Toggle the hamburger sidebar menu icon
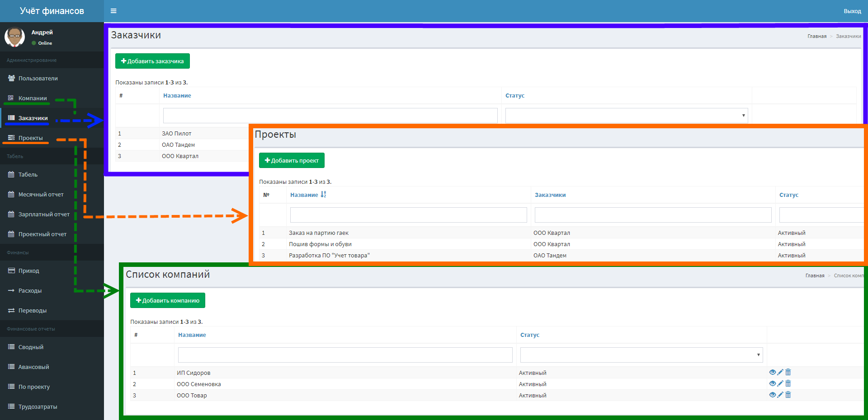The width and height of the screenshot is (868, 420). click(113, 11)
